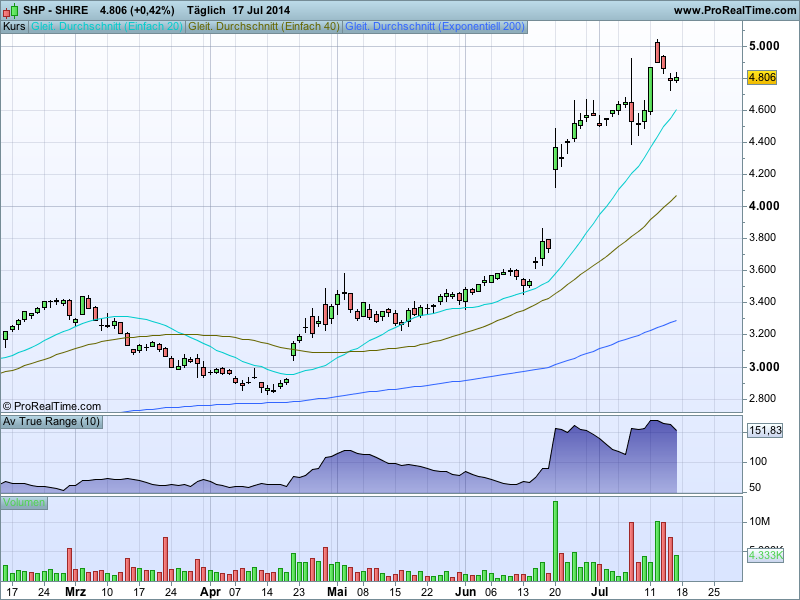Click the 4.000 price axis label
The height and width of the screenshot is (600, 800).
[764, 206]
